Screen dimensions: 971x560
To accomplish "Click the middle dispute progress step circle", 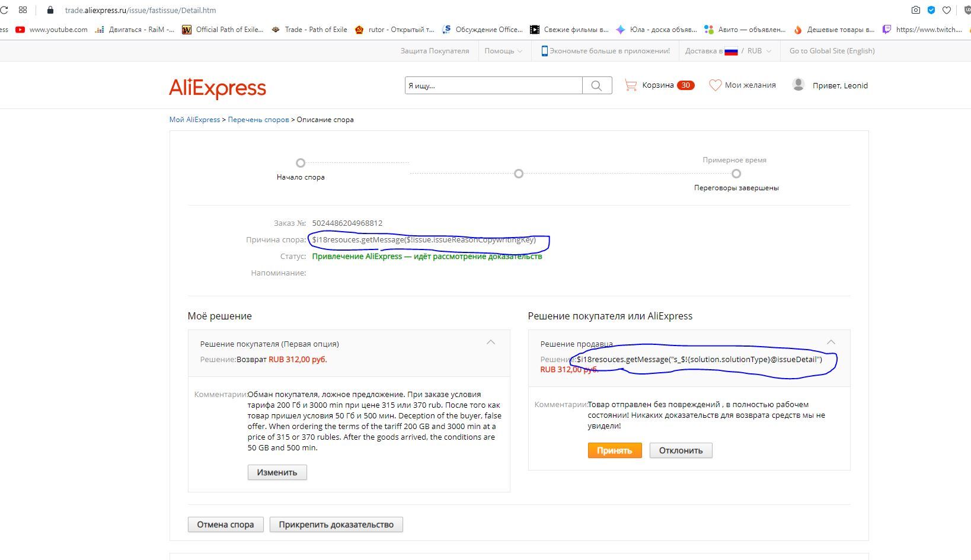I will tap(519, 174).
